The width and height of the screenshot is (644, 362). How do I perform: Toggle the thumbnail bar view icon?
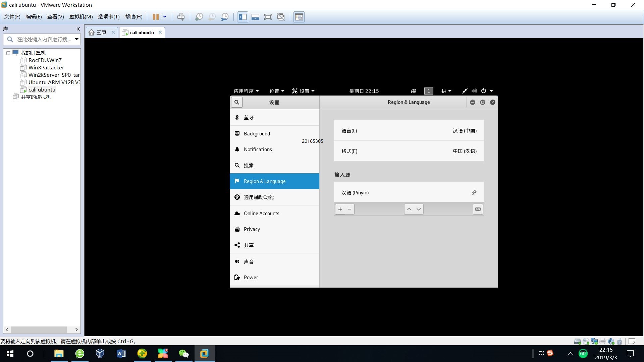click(255, 17)
